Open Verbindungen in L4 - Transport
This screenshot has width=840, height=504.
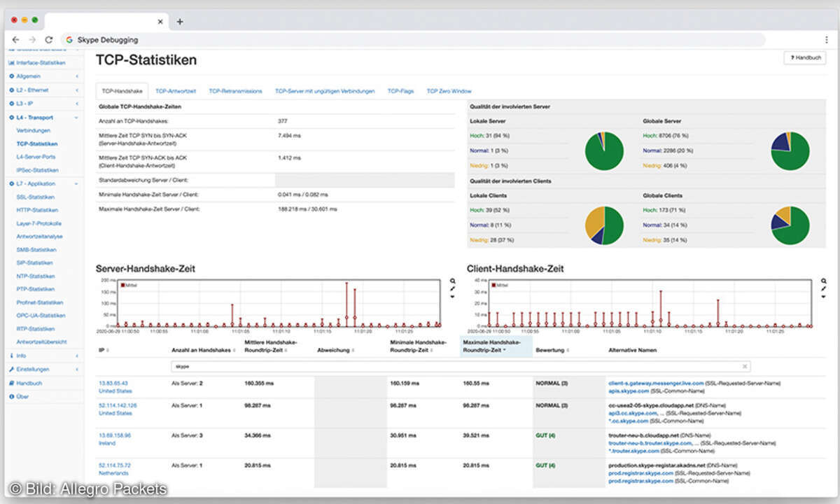34,131
